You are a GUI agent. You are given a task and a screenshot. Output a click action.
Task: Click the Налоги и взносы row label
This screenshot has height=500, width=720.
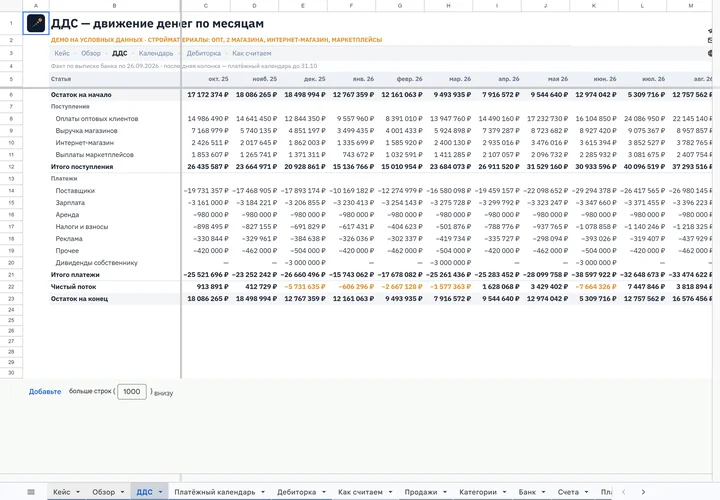point(82,227)
